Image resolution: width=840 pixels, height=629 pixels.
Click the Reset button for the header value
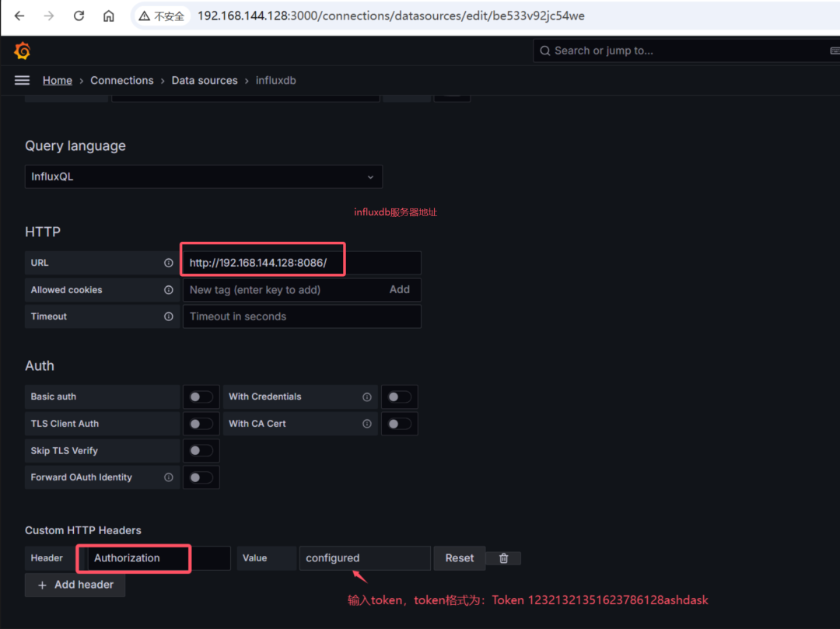pos(459,558)
